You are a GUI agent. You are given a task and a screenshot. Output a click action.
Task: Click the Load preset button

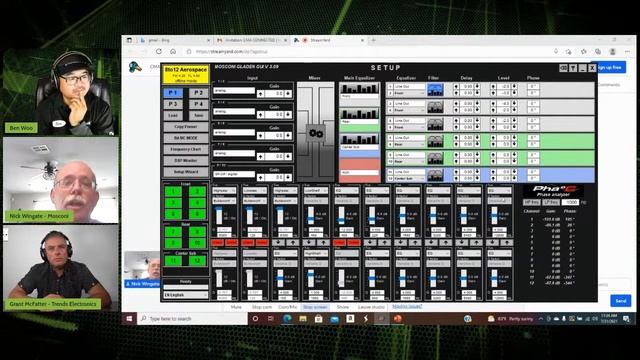pos(173,116)
